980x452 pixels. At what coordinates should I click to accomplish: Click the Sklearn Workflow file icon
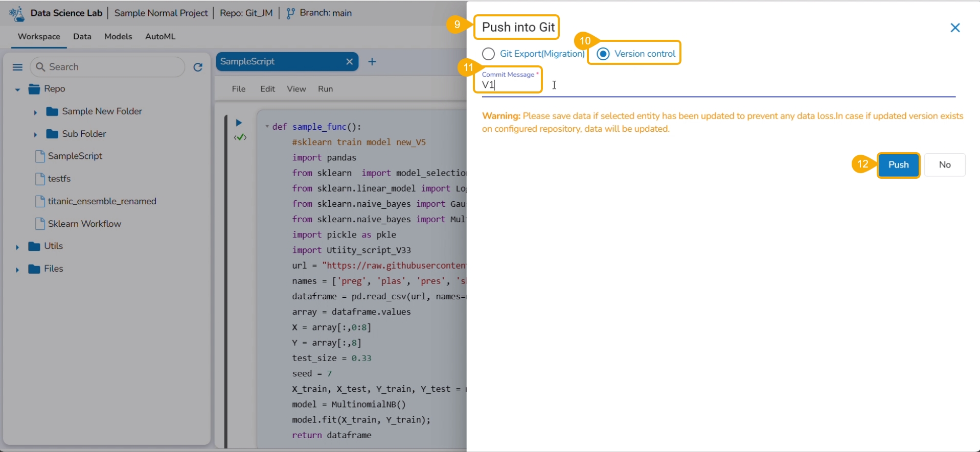(x=40, y=224)
